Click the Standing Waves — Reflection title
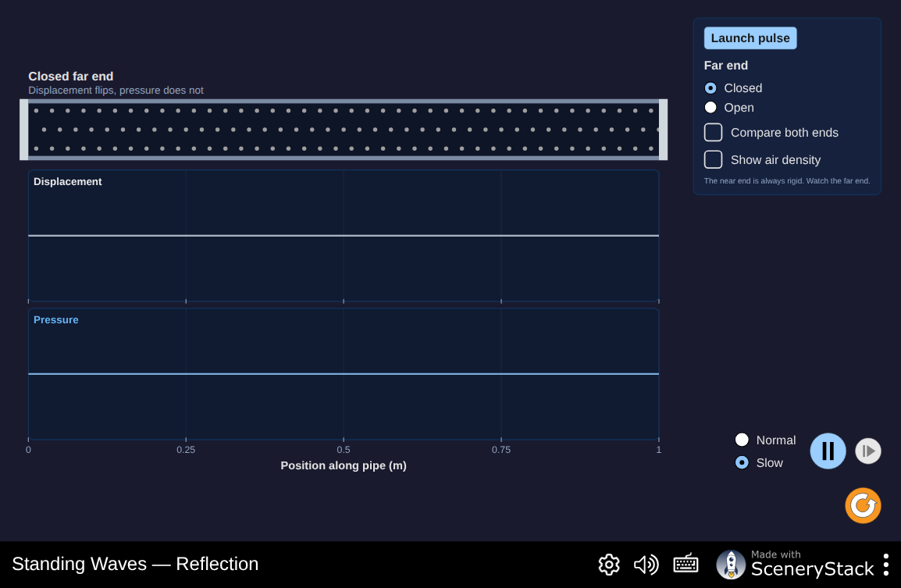901x588 pixels. tap(135, 564)
